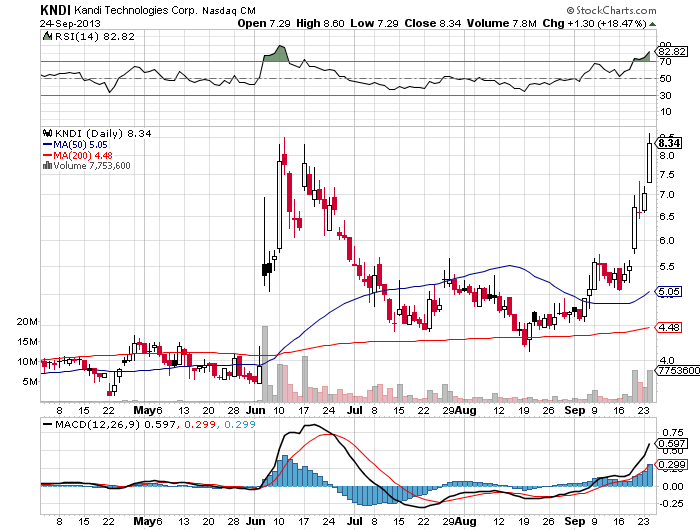Click the 4.48 MA(200) price tag
Image resolution: width=700 pixels, height=530 pixels.
coord(669,327)
